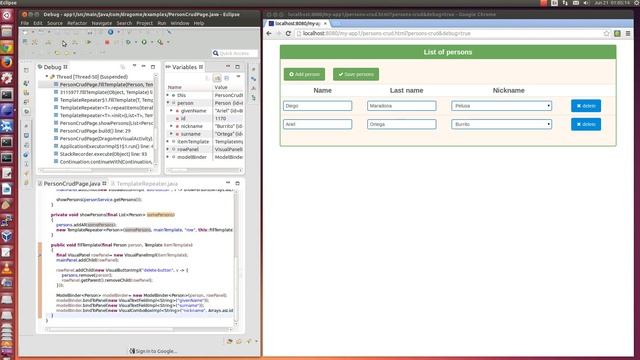Screen dimensions: 640x360
Task: Click the blue circular icon in Eclipse top toolbar
Action: [111, 32]
